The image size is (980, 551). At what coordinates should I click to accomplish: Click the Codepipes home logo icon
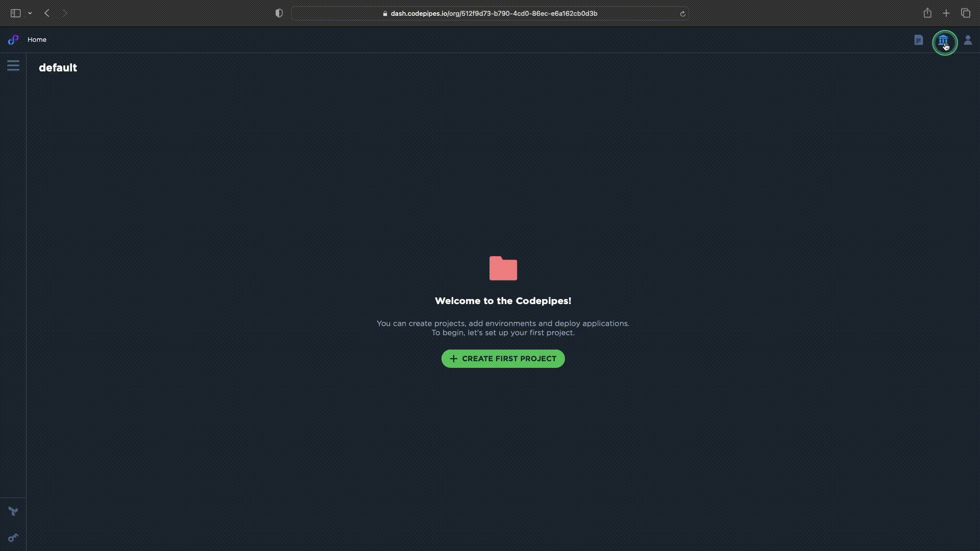click(12, 40)
